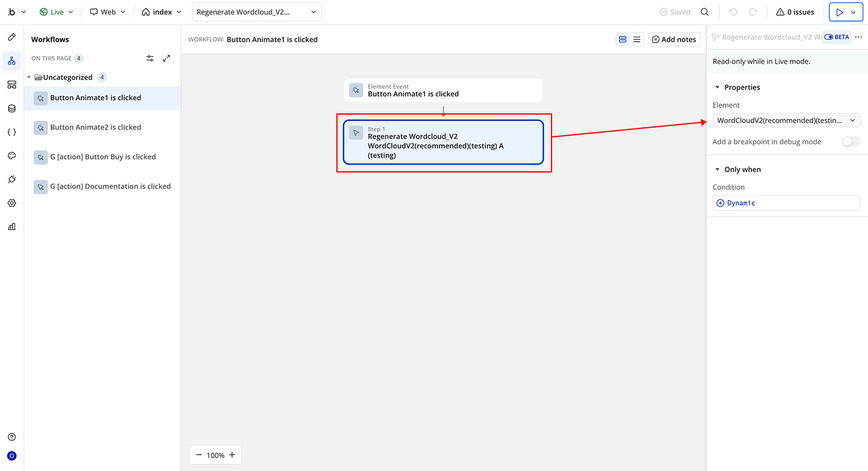The width and height of the screenshot is (868, 471).
Task: Click the icon of the Element Event card
Action: click(x=356, y=90)
